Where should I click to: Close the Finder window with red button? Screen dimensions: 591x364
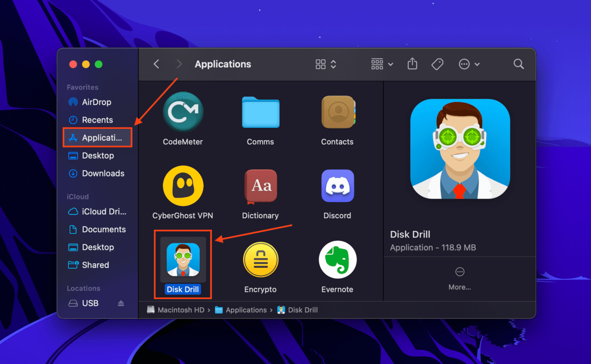point(73,64)
